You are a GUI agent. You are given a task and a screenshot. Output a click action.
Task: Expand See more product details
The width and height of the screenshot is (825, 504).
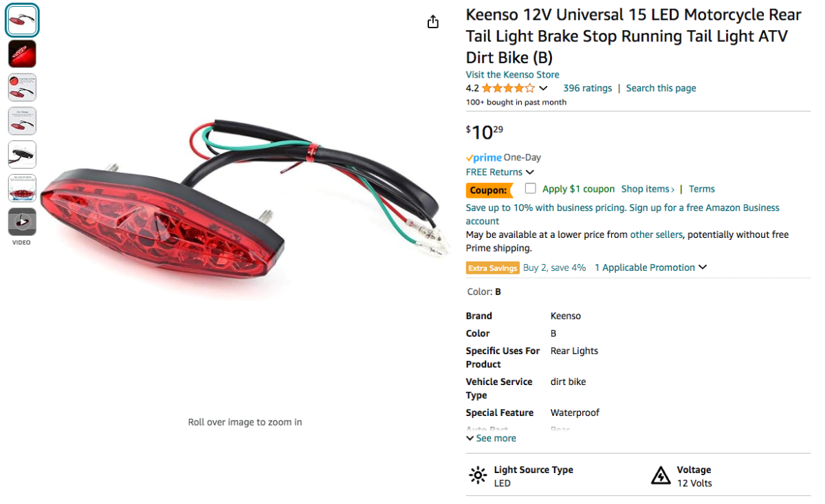[x=491, y=438]
